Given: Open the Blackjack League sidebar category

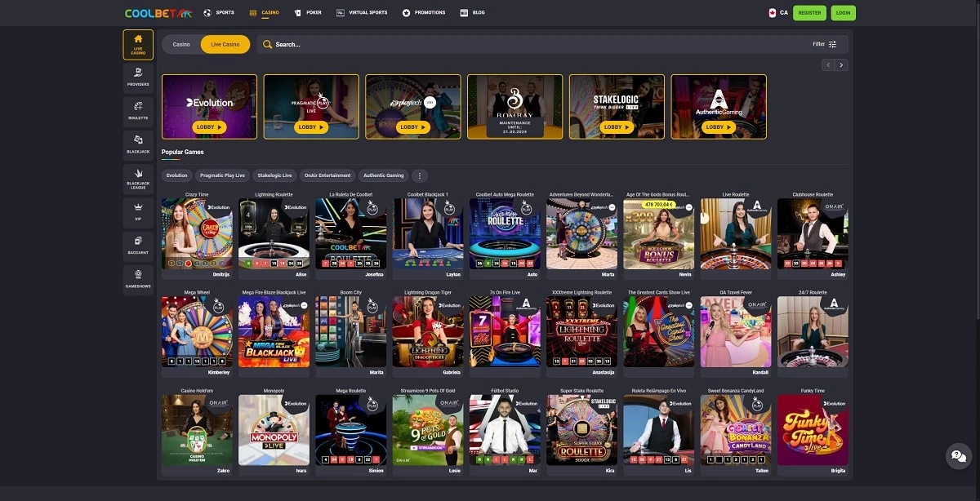Looking at the screenshot, I should tap(138, 179).
